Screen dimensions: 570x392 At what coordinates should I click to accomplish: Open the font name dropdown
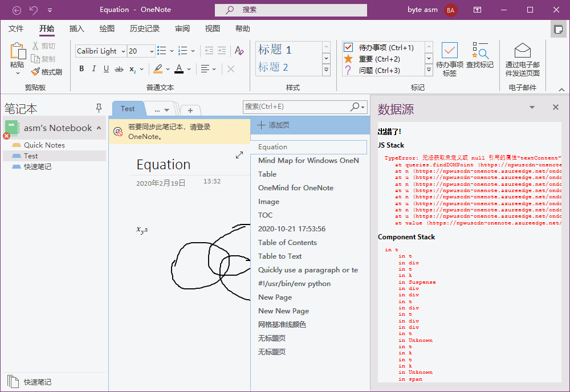pos(123,51)
